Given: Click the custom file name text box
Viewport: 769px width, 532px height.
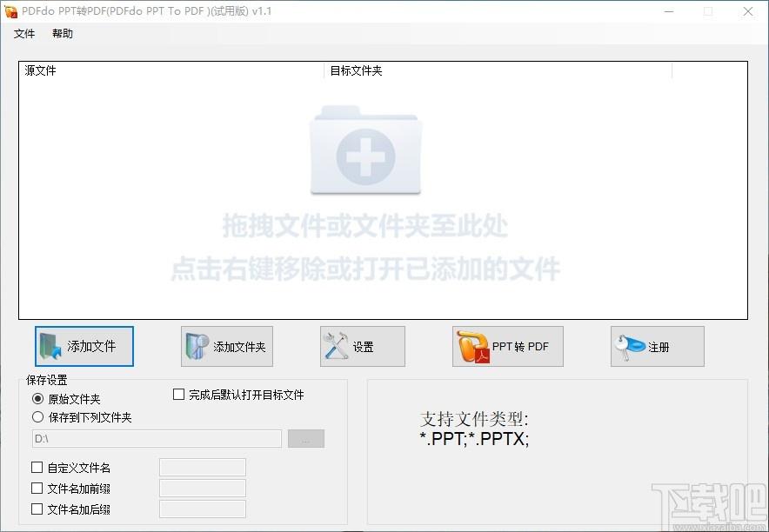Looking at the screenshot, I should [203, 468].
